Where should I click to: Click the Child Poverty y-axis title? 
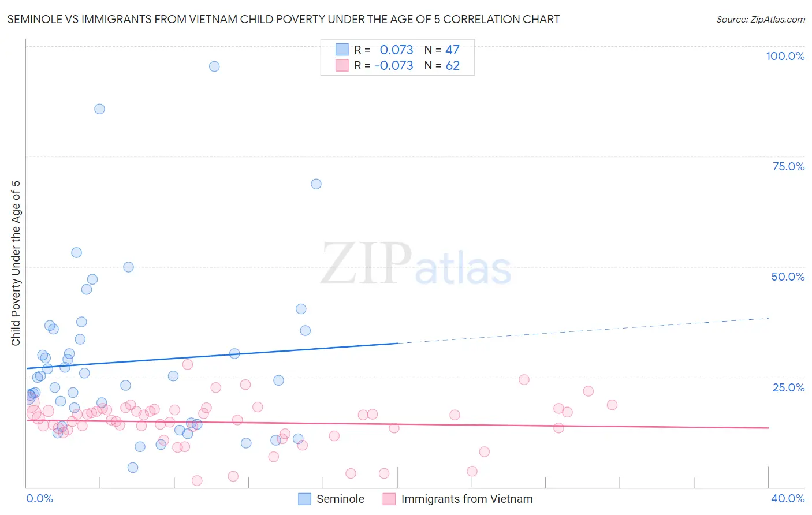coord(16,263)
